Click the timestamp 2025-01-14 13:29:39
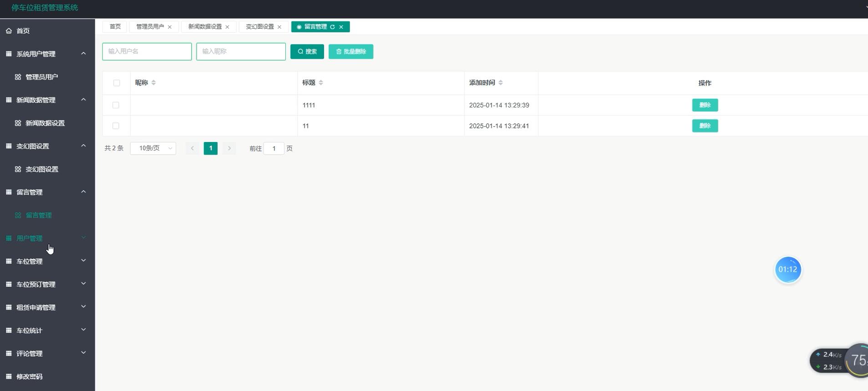Screen dimensions: 868x391 point(499,105)
